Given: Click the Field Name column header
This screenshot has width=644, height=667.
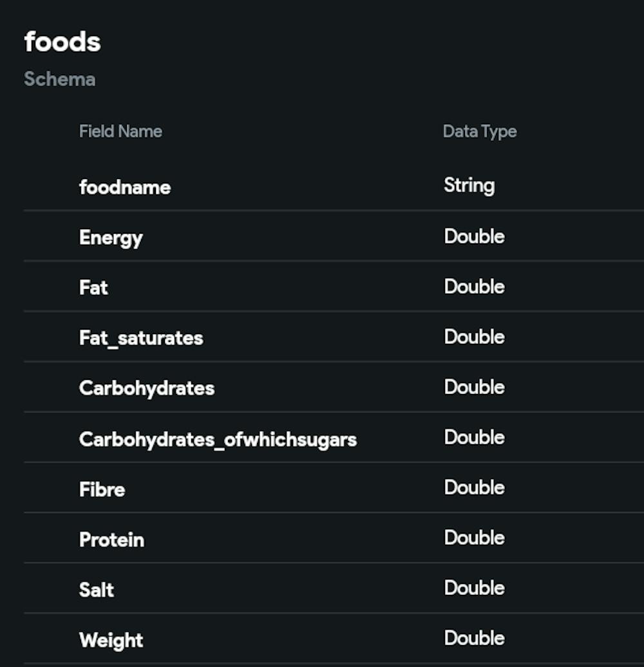Looking at the screenshot, I should pyautogui.click(x=120, y=131).
